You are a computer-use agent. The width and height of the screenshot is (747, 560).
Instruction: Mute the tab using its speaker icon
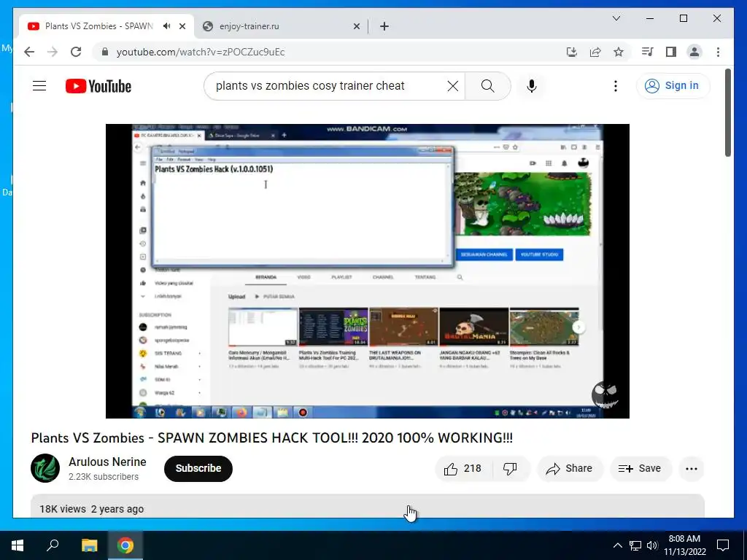click(167, 26)
